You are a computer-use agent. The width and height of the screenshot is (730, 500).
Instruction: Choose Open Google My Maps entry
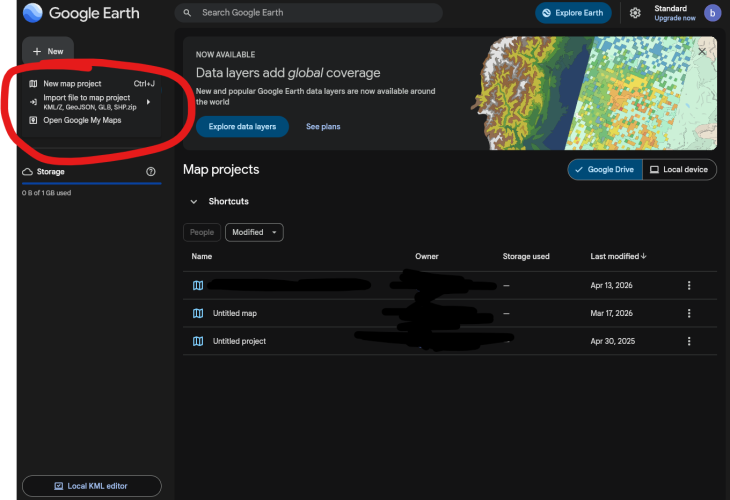coord(92,120)
